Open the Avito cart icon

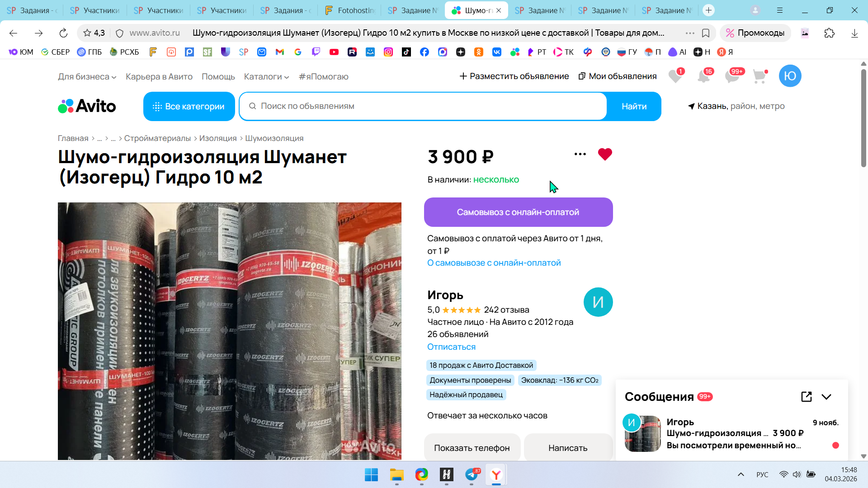759,76
